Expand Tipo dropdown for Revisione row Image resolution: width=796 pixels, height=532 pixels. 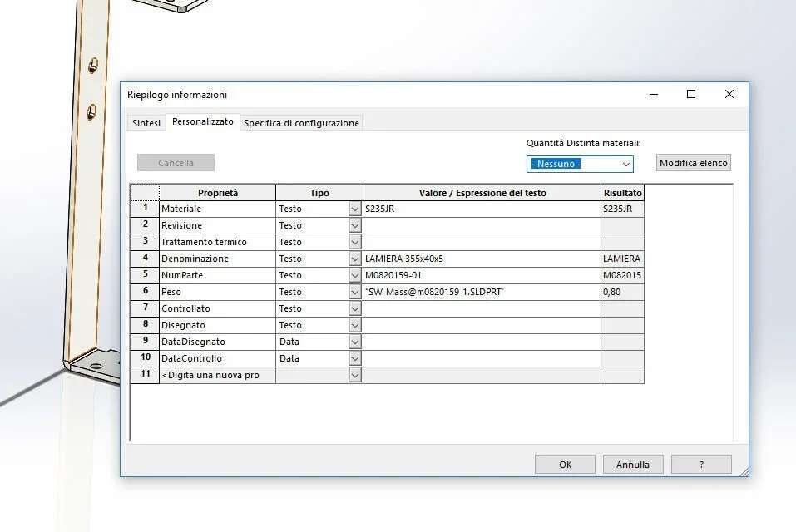355,225
